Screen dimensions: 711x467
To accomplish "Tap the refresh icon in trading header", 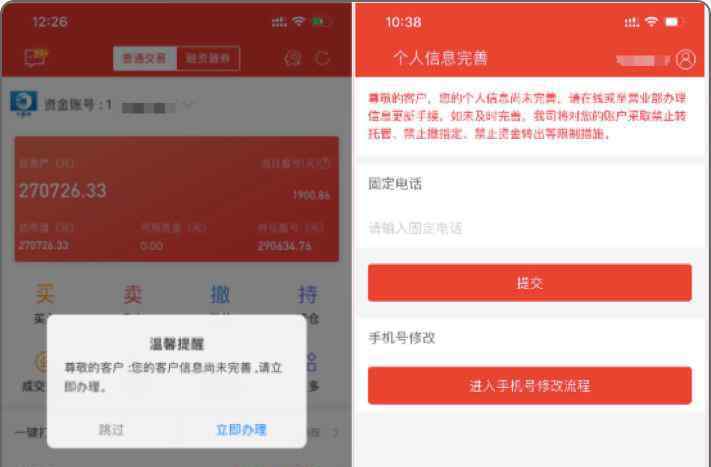I will 323,58.
